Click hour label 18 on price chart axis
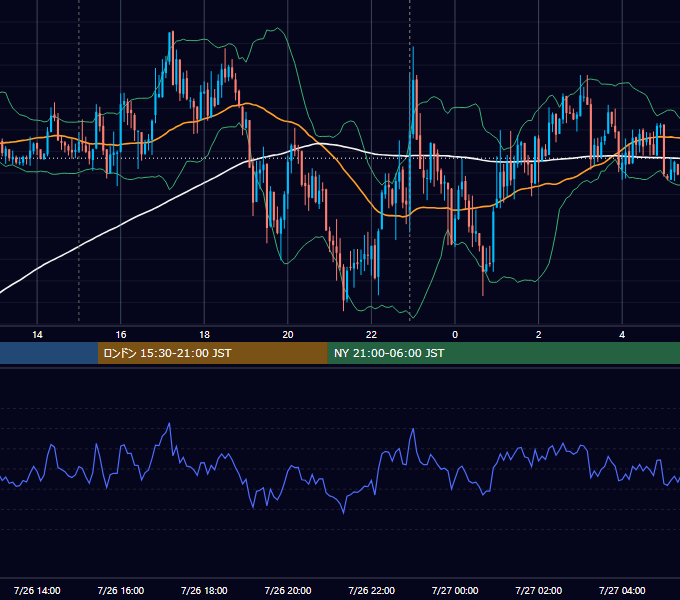 (x=204, y=335)
